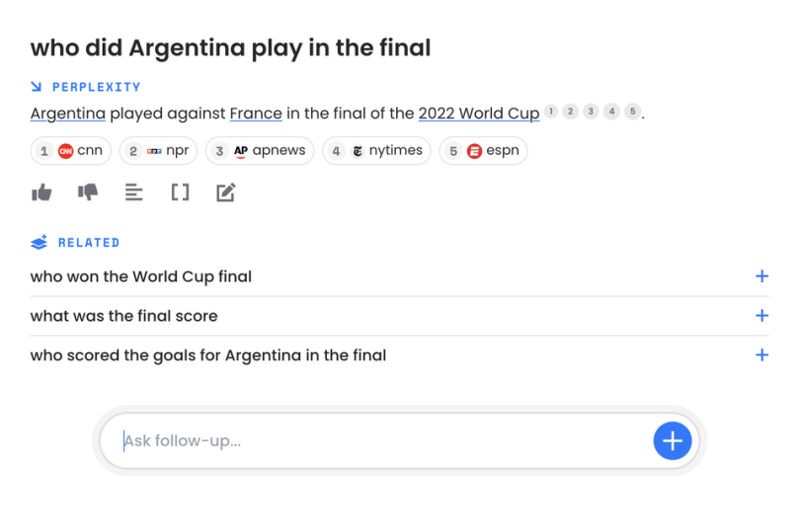
Task: Open the apnews source chip
Action: point(260,151)
